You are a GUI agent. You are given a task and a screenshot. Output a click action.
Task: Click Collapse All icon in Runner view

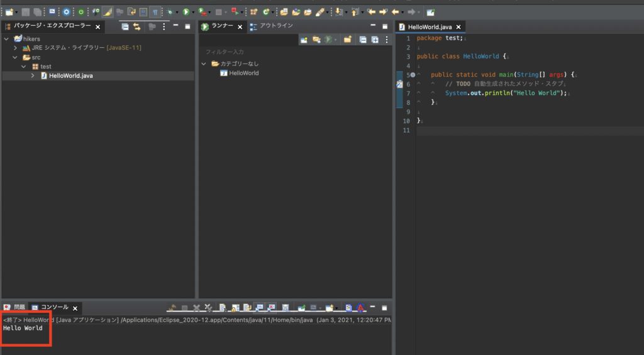pos(363,40)
